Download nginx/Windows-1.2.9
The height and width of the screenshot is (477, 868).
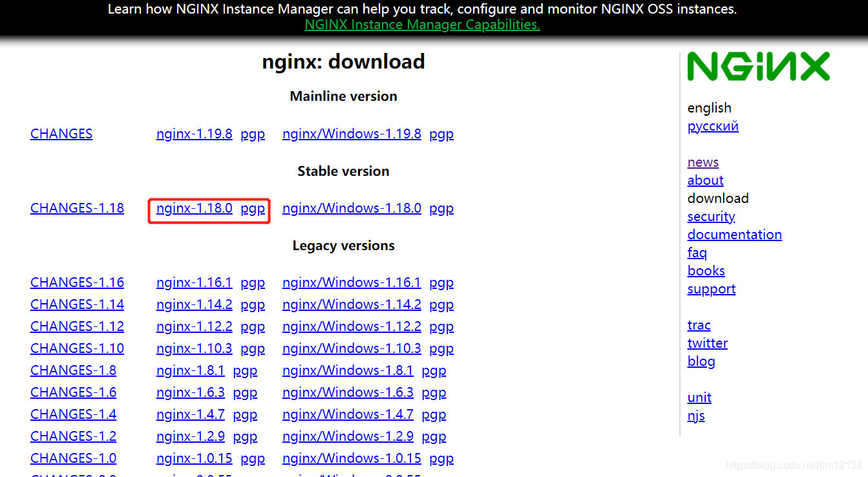pos(348,436)
